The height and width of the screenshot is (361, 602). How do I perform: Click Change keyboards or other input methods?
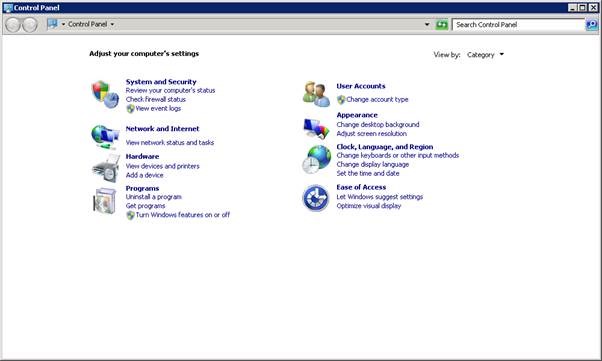coord(397,156)
